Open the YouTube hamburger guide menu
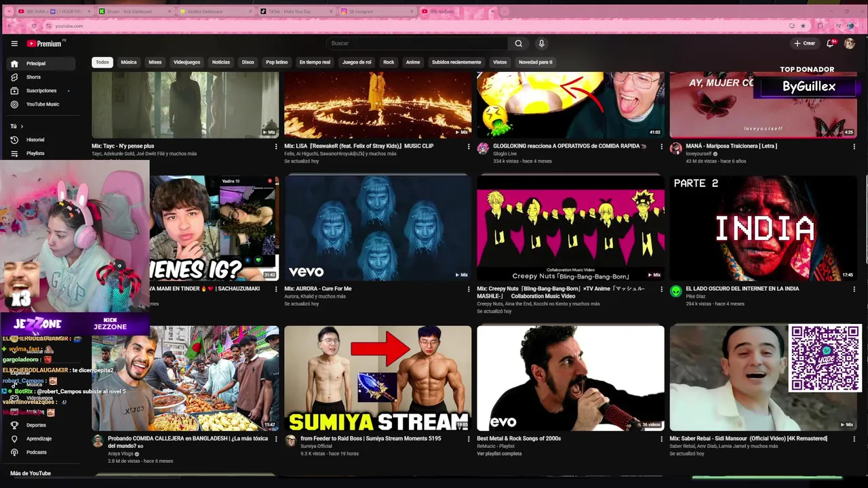The width and height of the screenshot is (868, 488). (x=14, y=43)
